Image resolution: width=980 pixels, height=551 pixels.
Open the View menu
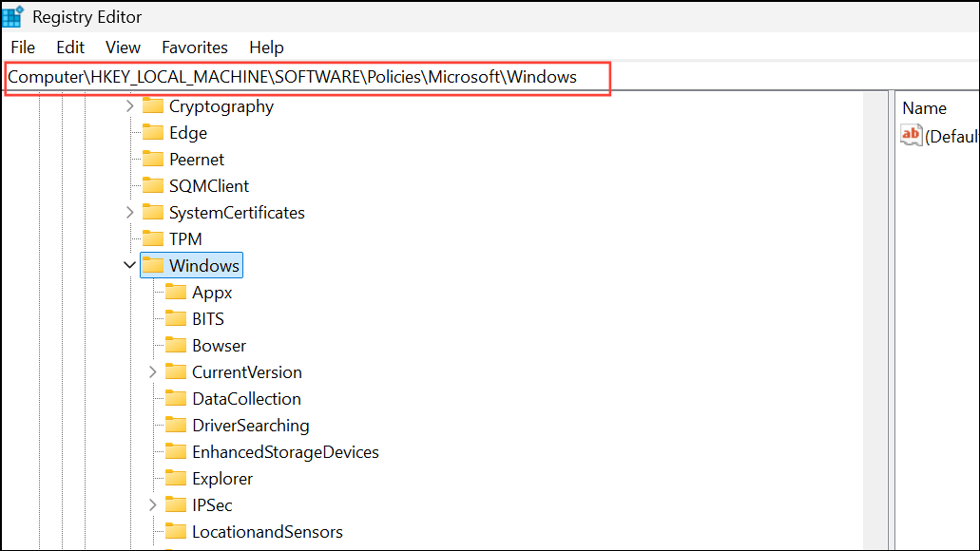(x=124, y=47)
